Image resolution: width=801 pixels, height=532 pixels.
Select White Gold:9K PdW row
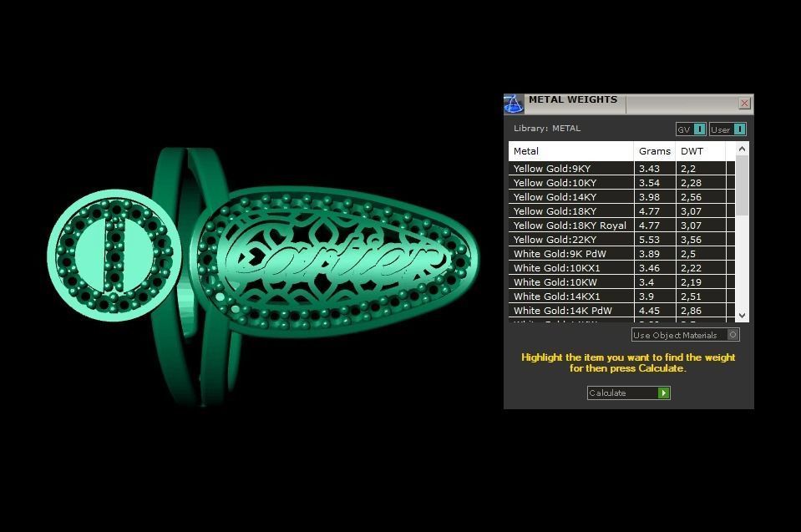[x=621, y=254]
